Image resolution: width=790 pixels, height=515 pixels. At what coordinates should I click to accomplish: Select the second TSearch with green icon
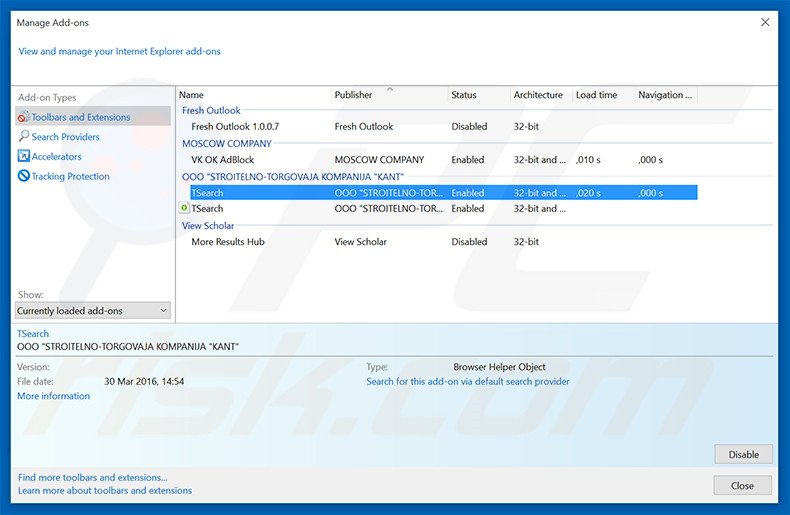[x=207, y=208]
